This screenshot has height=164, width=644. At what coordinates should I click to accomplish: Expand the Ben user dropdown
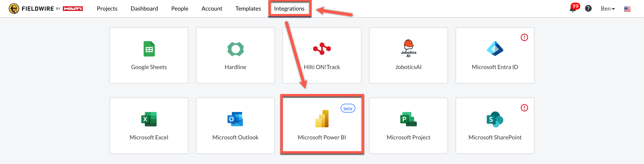607,9
